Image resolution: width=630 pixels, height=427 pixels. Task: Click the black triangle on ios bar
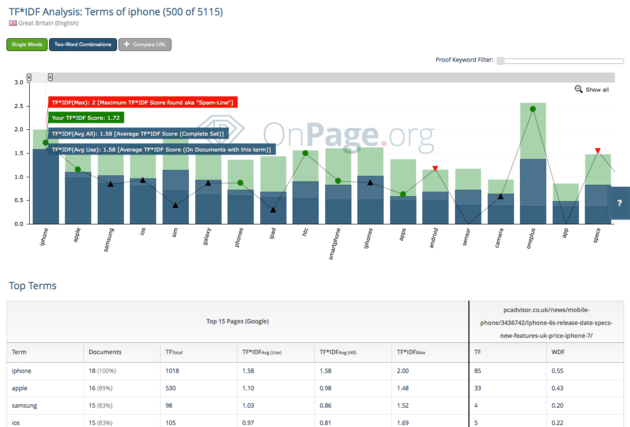pyautogui.click(x=143, y=180)
